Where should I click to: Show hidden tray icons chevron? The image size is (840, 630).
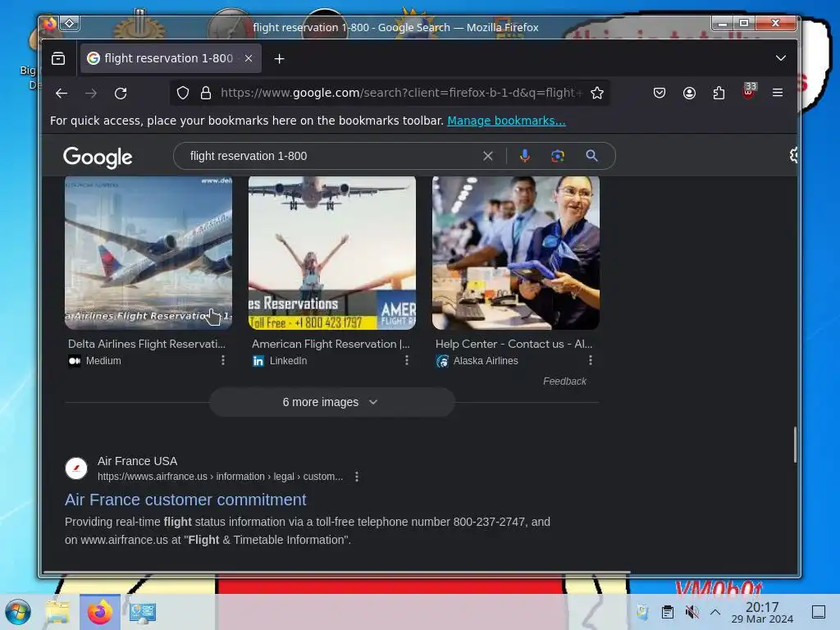715,612
